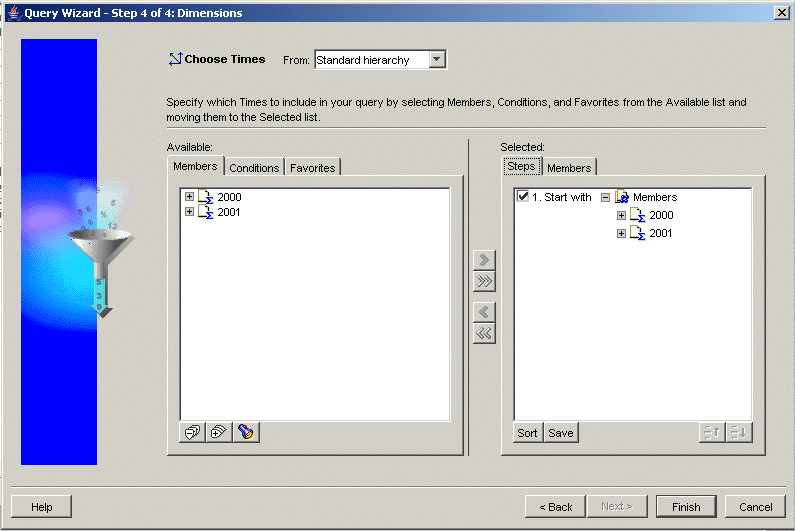The image size is (795, 531).
Task: Click the plus-marked button below the Available list
Action: pyautogui.click(x=219, y=432)
